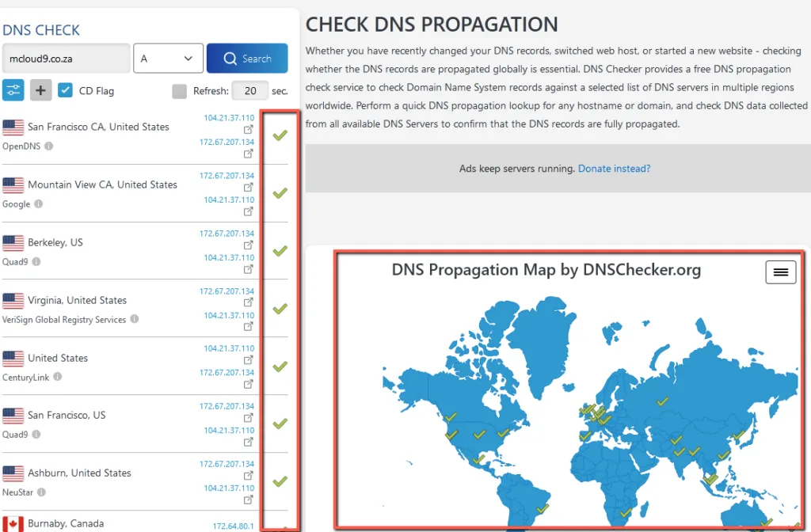The height and width of the screenshot is (532, 811).
Task: Click the map checkmark over Brazil
Action: pos(542,509)
